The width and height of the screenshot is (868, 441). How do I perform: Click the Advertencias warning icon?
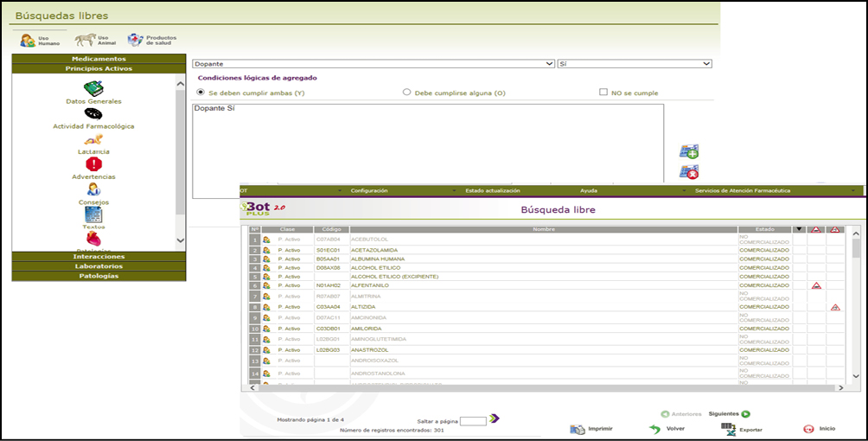(x=93, y=164)
